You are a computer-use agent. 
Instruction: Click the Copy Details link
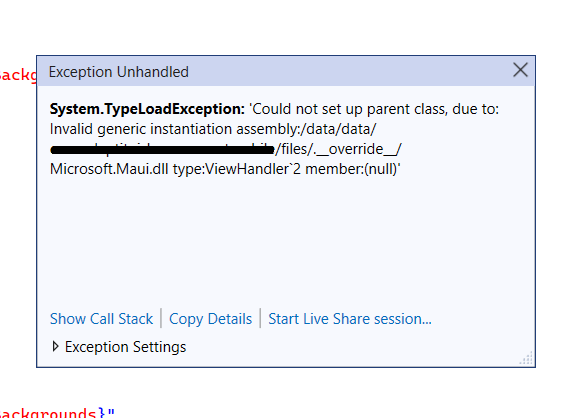210,319
